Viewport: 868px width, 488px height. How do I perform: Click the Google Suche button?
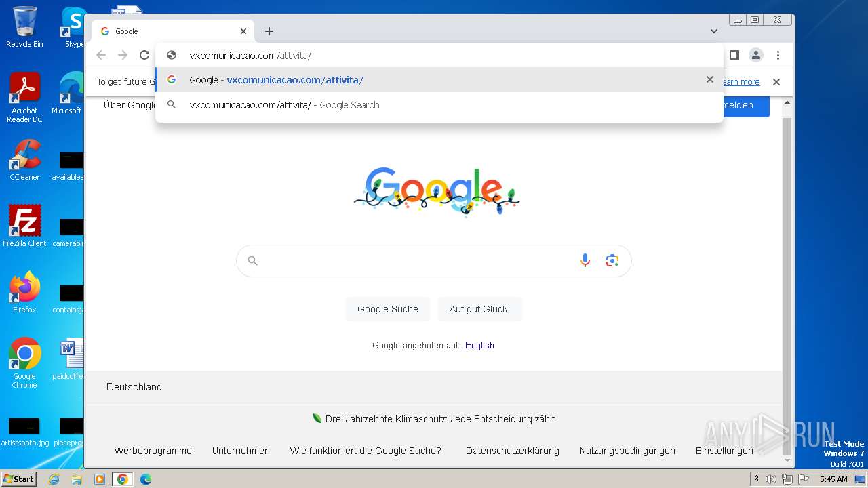pos(388,309)
